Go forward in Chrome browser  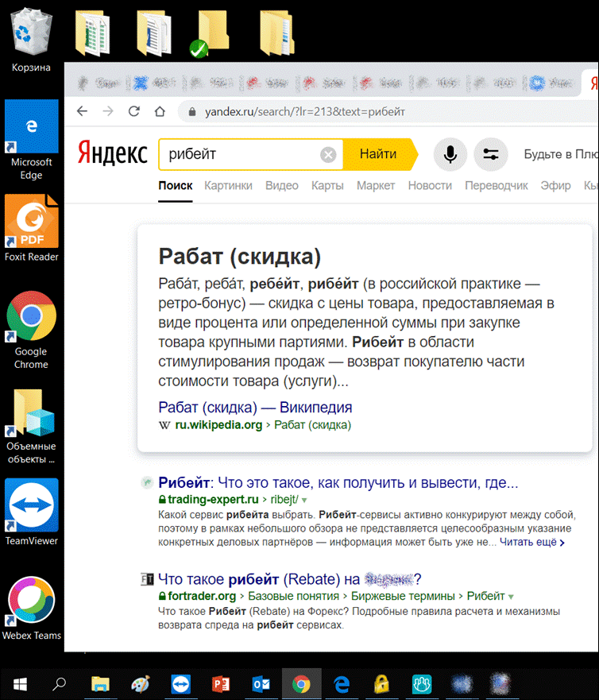coord(108,111)
